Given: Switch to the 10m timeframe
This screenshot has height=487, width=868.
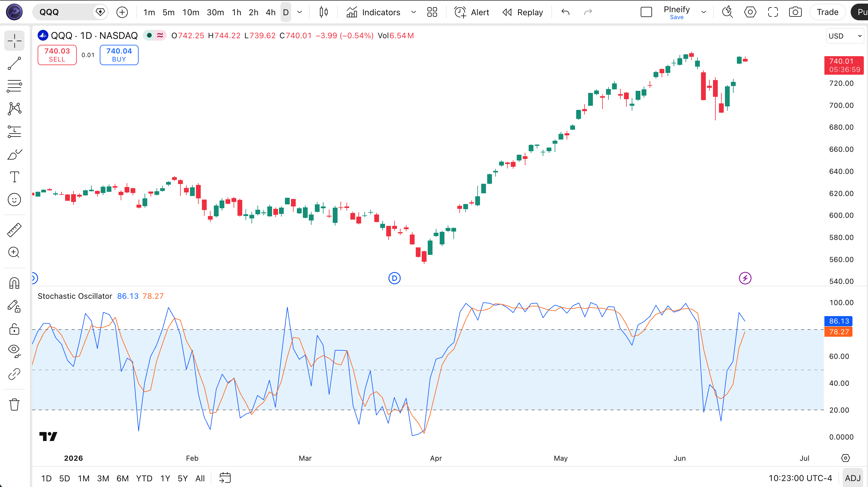Looking at the screenshot, I should (x=191, y=12).
